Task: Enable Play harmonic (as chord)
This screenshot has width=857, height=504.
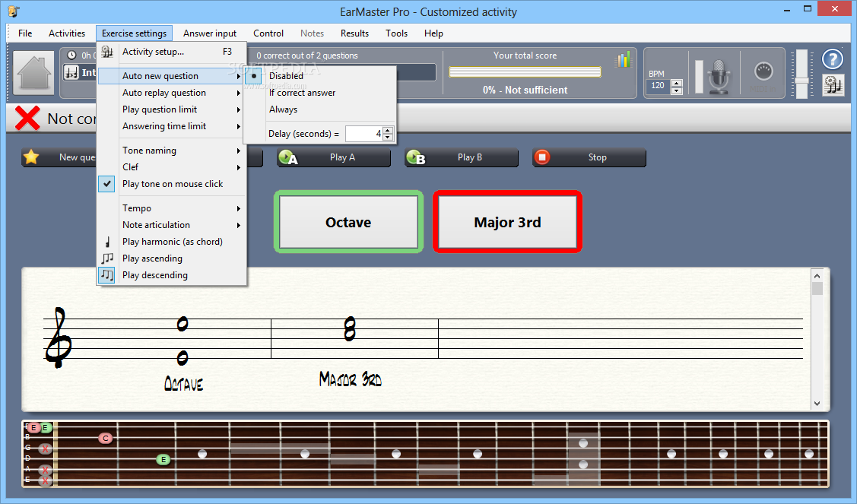Action: (172, 242)
